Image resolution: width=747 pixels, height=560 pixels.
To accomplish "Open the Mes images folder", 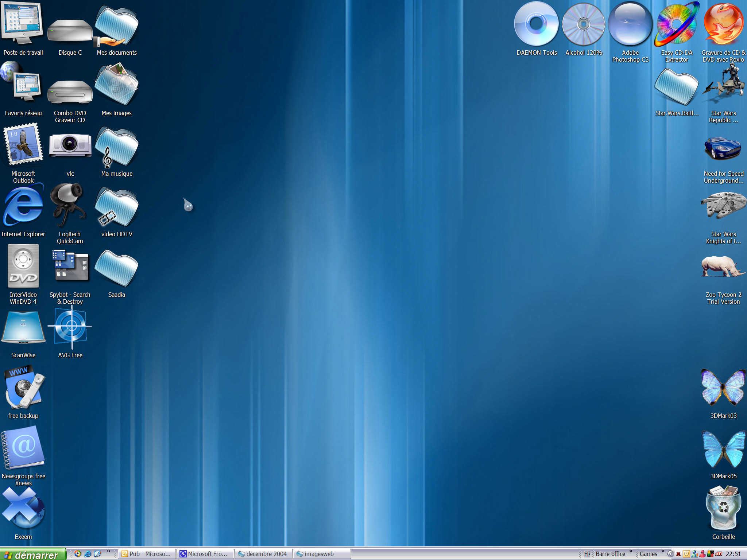I will click(117, 89).
